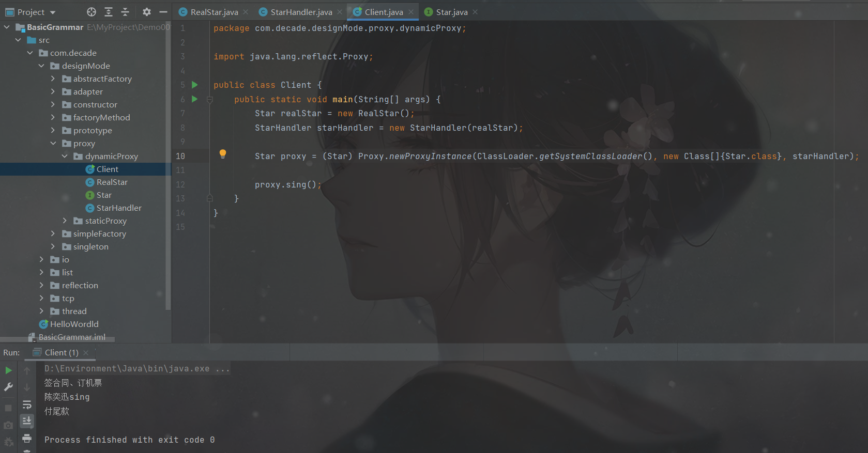Click the print icon in Run panel
This screenshot has width=868, height=453.
27,439
